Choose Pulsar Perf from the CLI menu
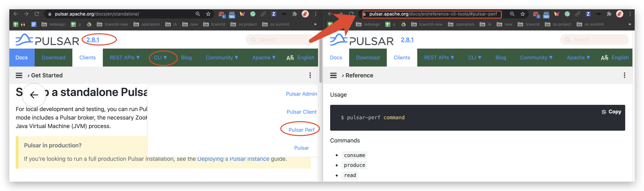Image resolution: width=644 pixels, height=191 pixels. point(302,130)
